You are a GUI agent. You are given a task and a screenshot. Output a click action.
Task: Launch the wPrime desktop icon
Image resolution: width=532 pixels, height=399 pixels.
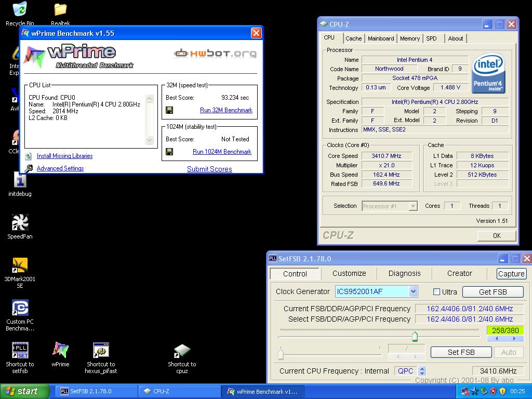coord(60,354)
